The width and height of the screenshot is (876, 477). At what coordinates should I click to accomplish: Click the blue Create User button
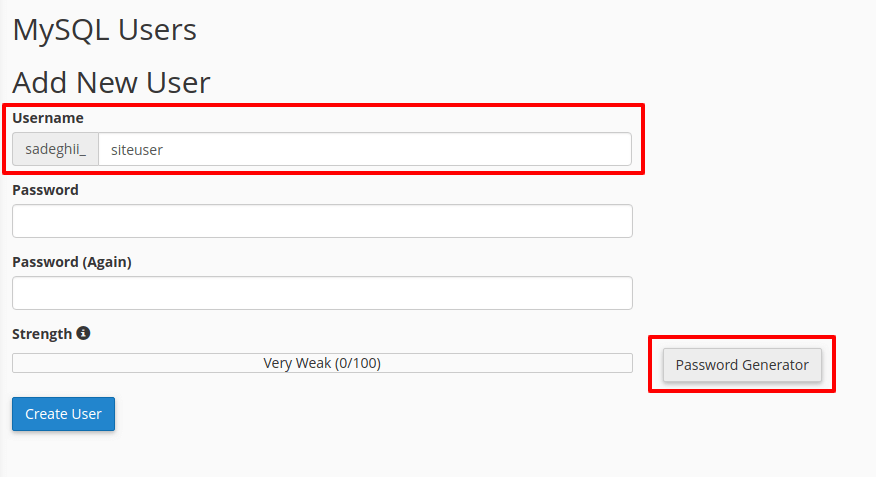[63, 414]
